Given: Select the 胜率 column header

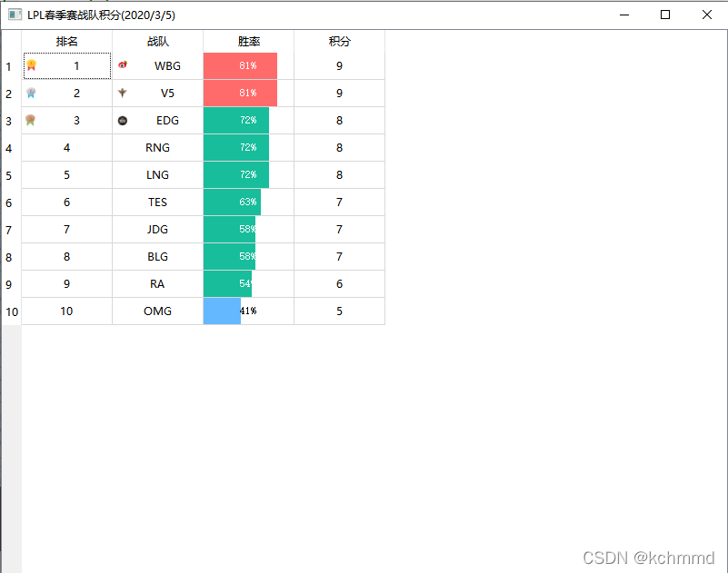Looking at the screenshot, I should pyautogui.click(x=249, y=41).
